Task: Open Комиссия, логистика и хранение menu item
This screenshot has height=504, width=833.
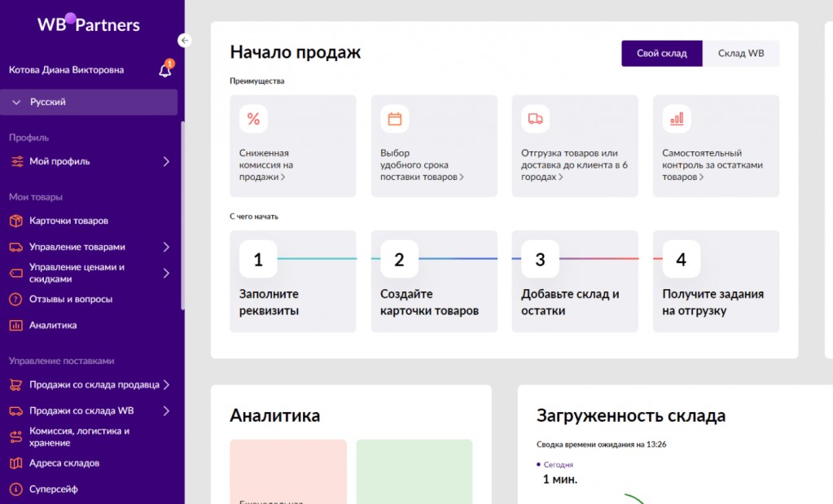Action: pos(79,436)
